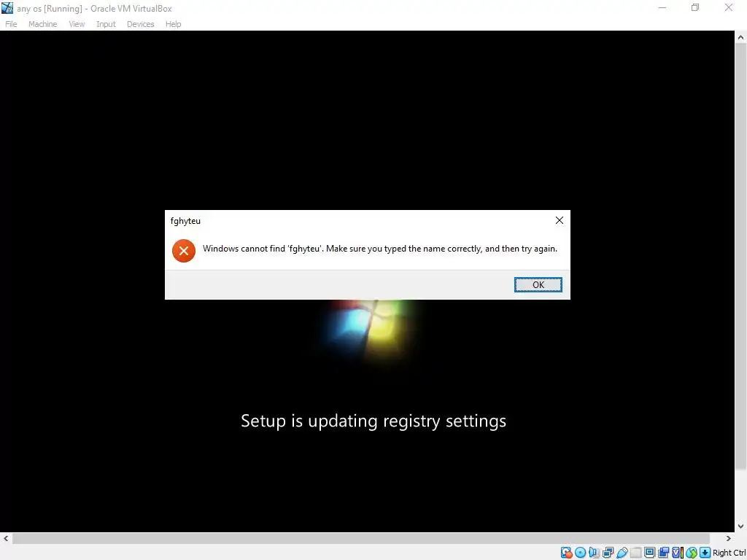
Task: Click the keyboard capture arrow icon
Action: pyautogui.click(x=705, y=553)
